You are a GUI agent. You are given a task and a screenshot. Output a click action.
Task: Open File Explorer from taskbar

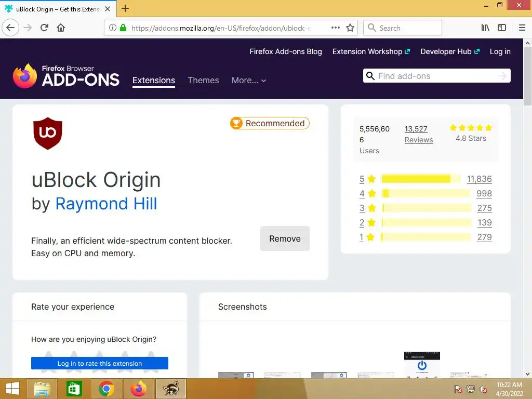point(42,389)
